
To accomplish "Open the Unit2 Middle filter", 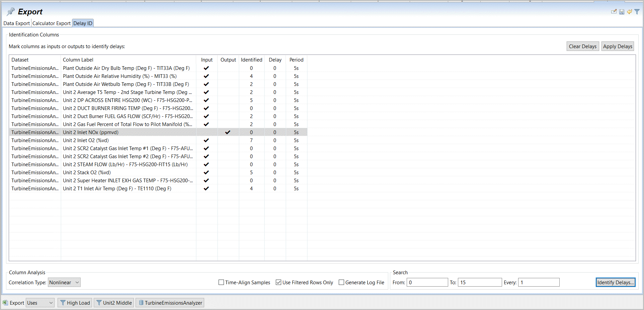I will [114, 303].
